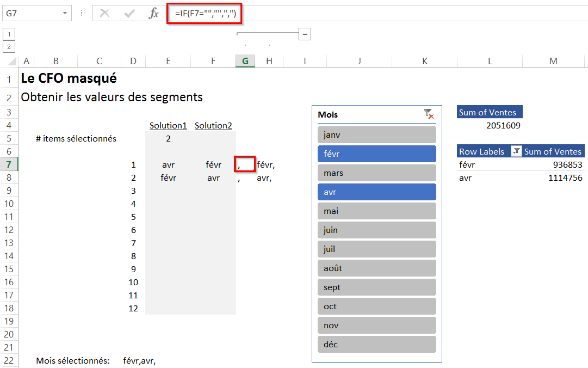
Task: Click cell H7 containing 'févr,'
Action: coord(266,165)
